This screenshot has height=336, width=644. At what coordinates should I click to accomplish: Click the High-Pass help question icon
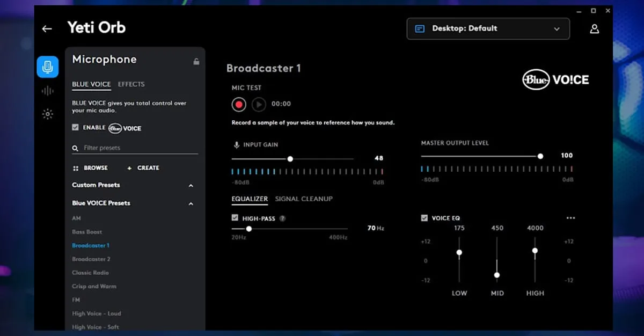click(x=282, y=218)
